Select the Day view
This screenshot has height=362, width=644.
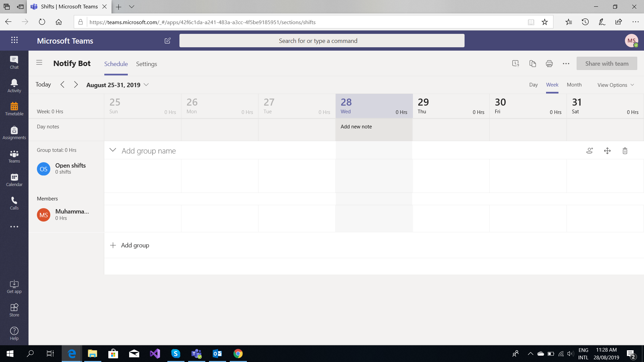(533, 85)
